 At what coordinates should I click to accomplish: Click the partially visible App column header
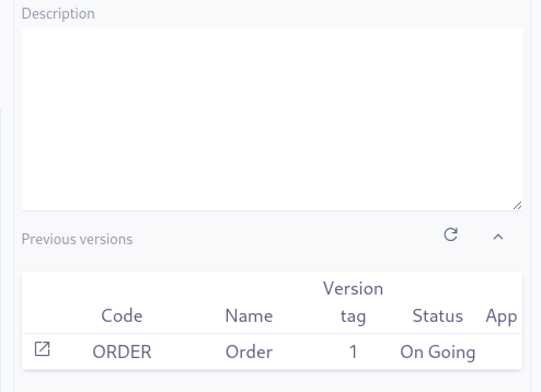tap(501, 316)
